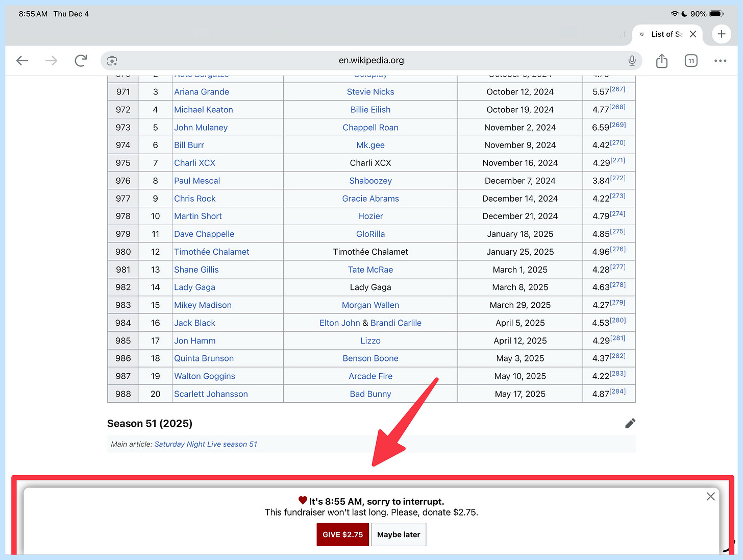The height and width of the screenshot is (560, 743).
Task: Close the List of Sa... tab
Action: 693,34
